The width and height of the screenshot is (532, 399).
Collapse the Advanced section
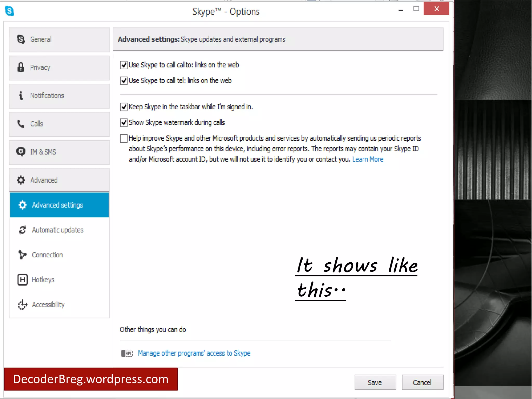(x=59, y=180)
